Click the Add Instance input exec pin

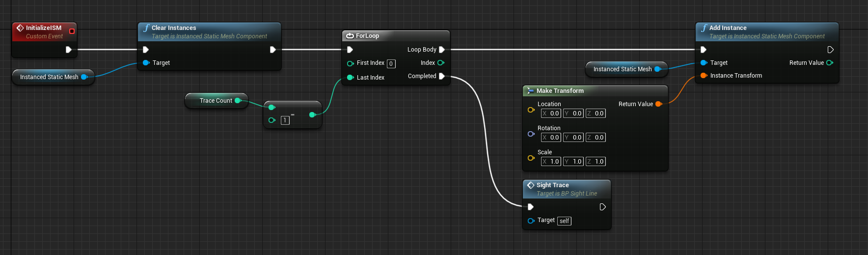(703, 50)
